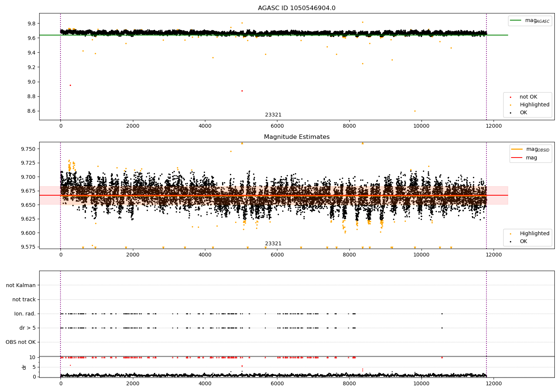Click the 4000 x-tick under Magnitude Estimates plot
The image size is (560, 392).
click(205, 255)
